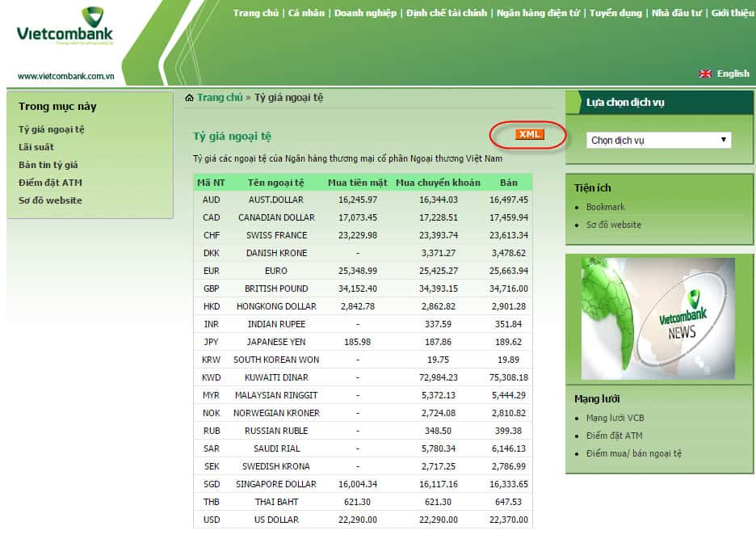Screen dimensions: 756x539
Task: Open Điểm đặt ATM under Mạng lưới
Action: click(614, 436)
